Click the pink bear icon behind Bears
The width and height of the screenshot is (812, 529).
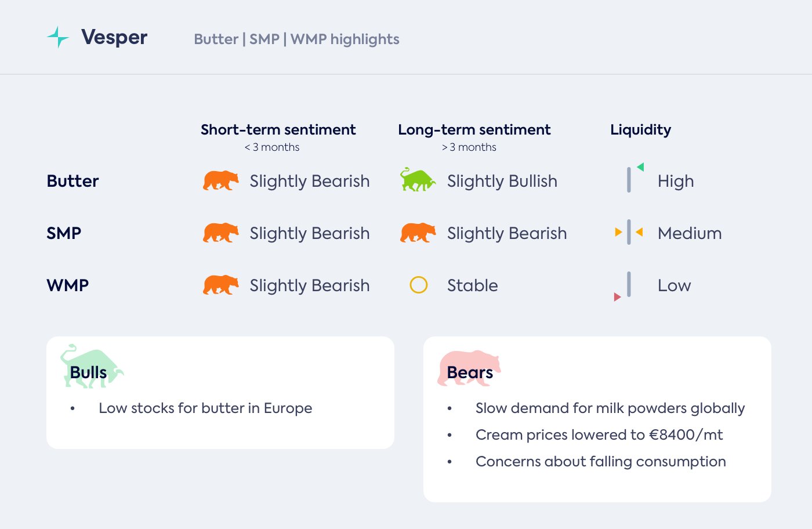point(469,367)
